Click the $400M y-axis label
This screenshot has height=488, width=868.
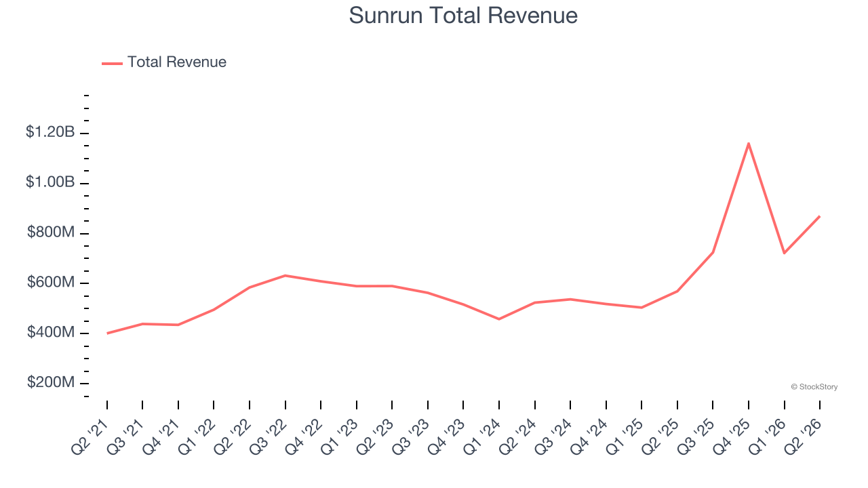pos(51,333)
